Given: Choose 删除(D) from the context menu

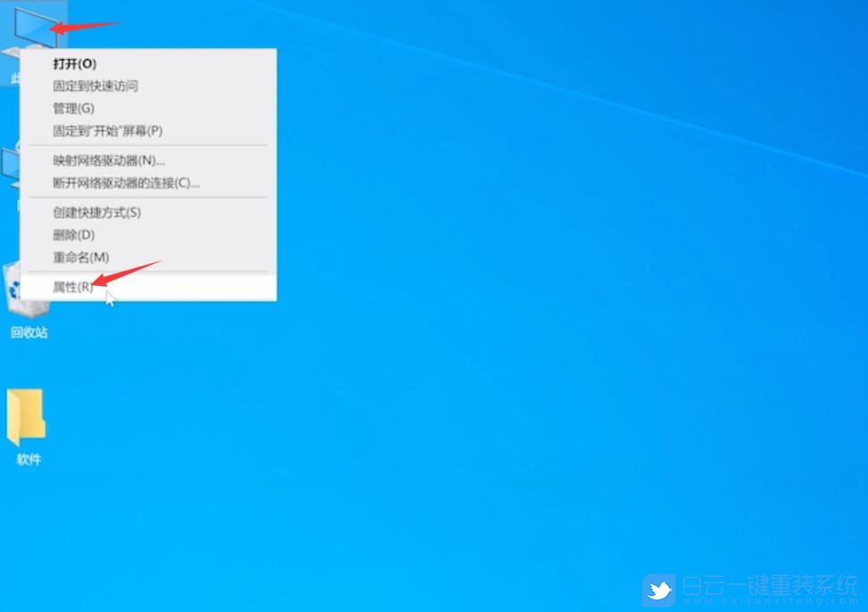Looking at the screenshot, I should coord(73,234).
